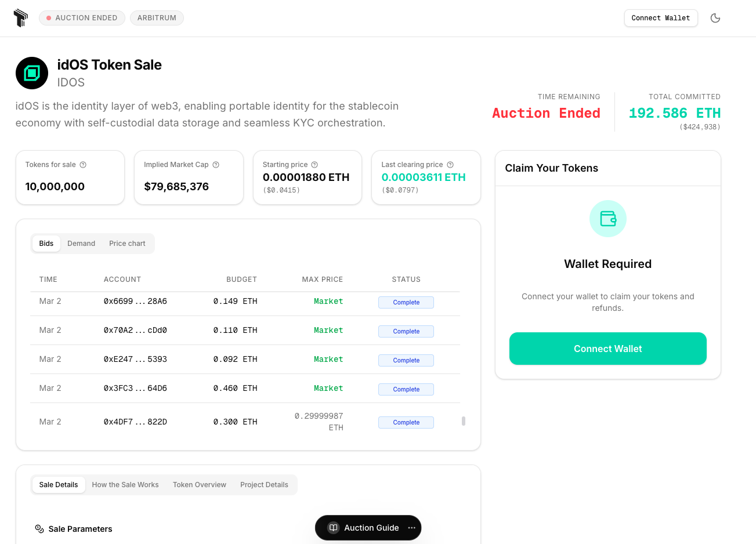The width and height of the screenshot is (756, 544).
Task: Click the book icon on Auction Guide
Action: [333, 528]
